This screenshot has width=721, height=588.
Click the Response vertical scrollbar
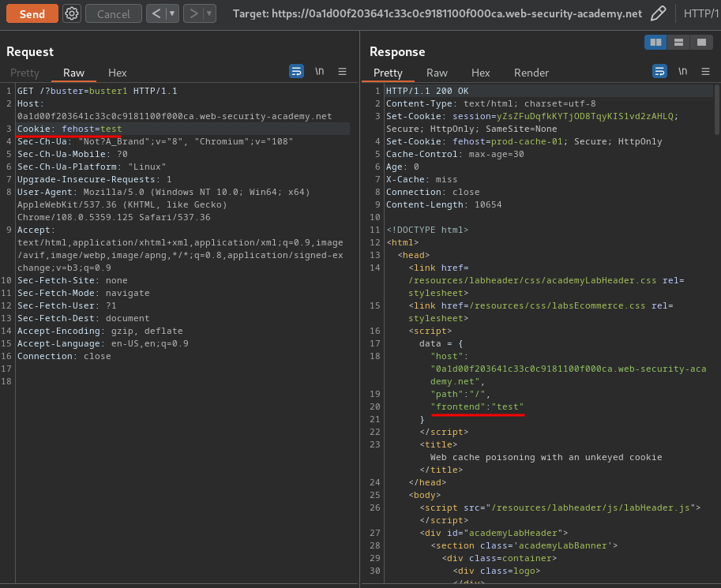(718, 110)
